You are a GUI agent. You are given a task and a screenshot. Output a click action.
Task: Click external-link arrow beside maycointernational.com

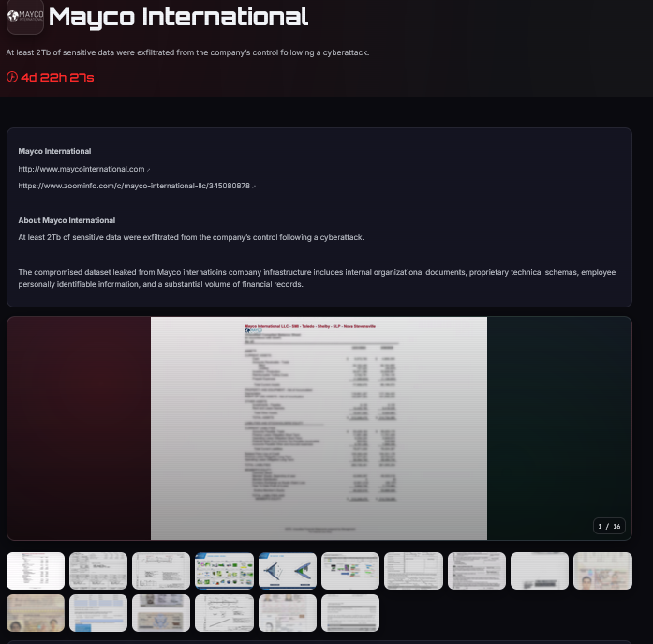pos(149,170)
